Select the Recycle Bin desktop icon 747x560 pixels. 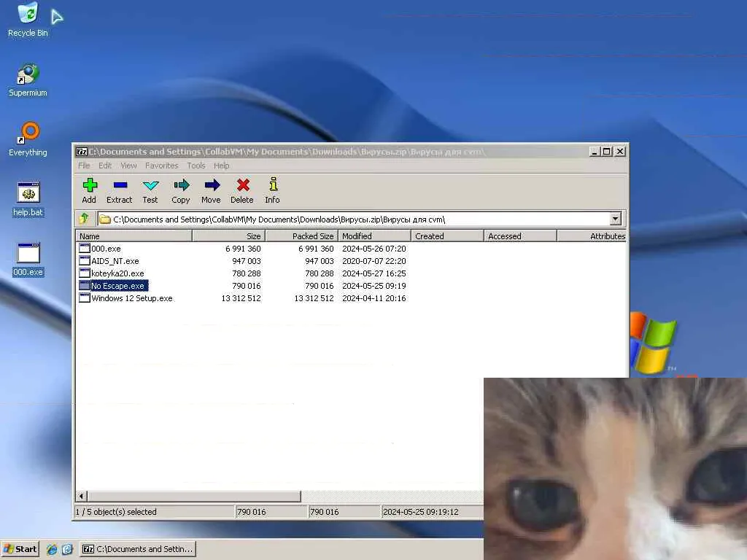(x=28, y=20)
